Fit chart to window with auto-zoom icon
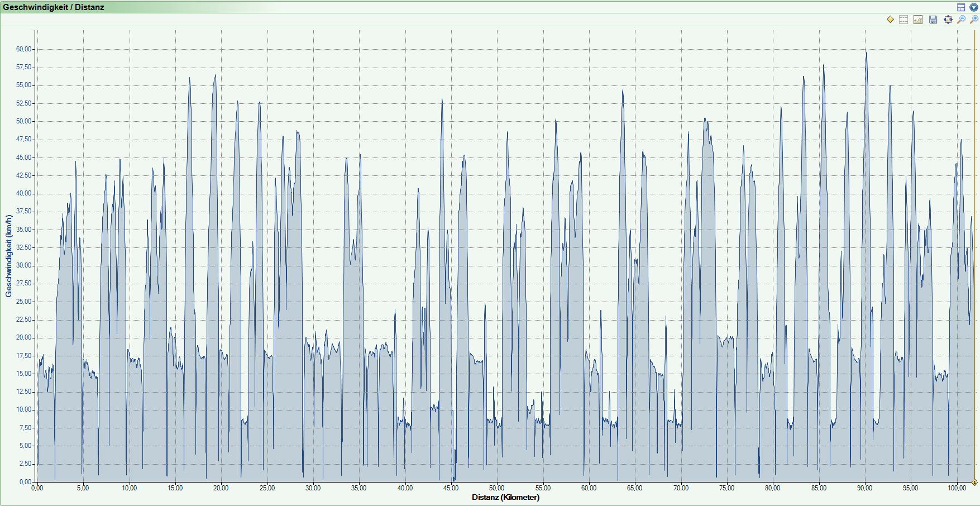Image resolution: width=980 pixels, height=506 pixels. tap(948, 20)
